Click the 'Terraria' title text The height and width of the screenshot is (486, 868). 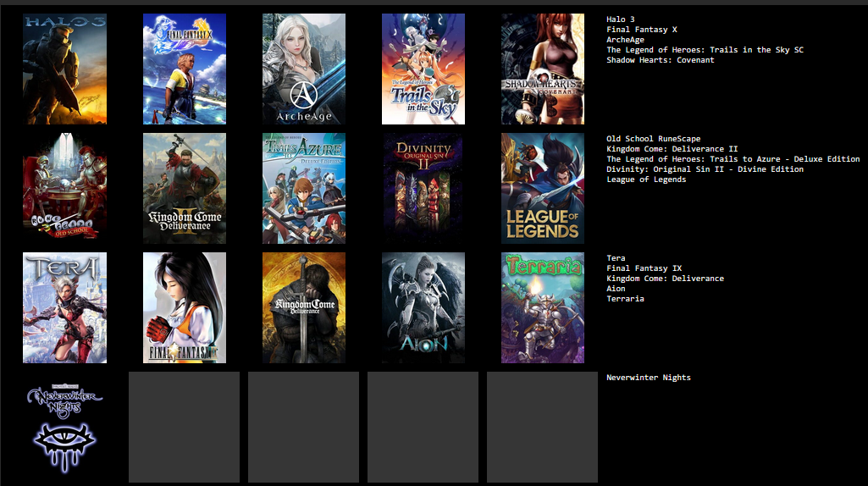(625, 298)
